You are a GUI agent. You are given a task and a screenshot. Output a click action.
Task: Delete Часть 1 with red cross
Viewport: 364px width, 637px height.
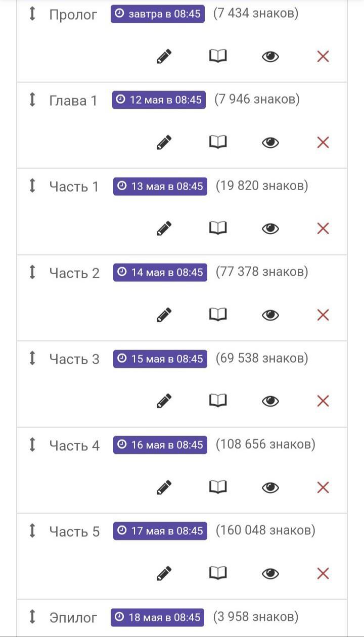coord(323,229)
